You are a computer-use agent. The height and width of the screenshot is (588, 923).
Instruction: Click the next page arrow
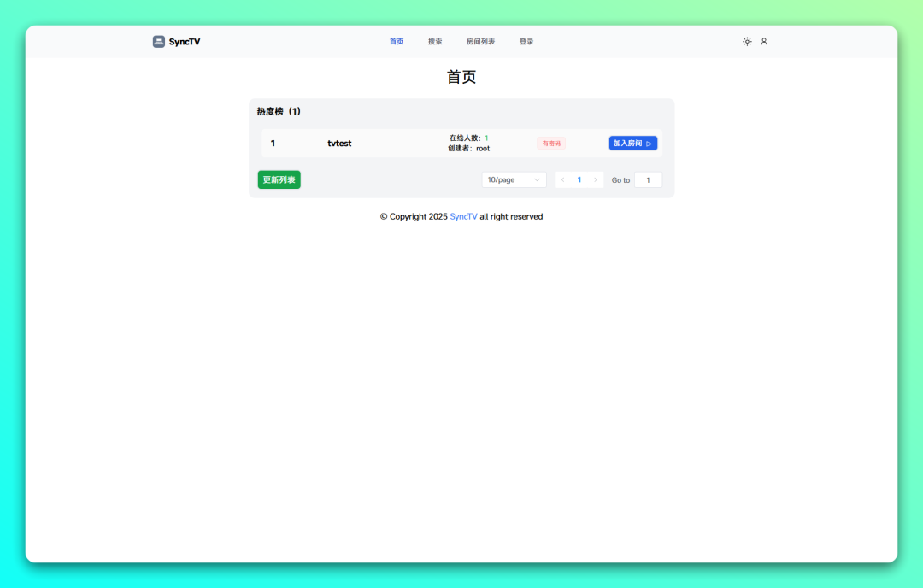point(595,179)
